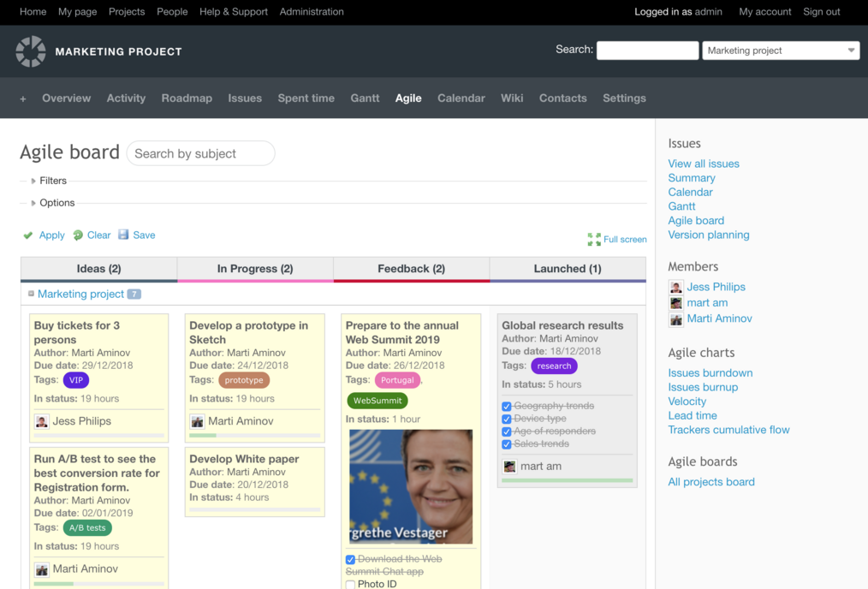
Task: Check the Photo ID checklist box
Action: [x=350, y=584]
